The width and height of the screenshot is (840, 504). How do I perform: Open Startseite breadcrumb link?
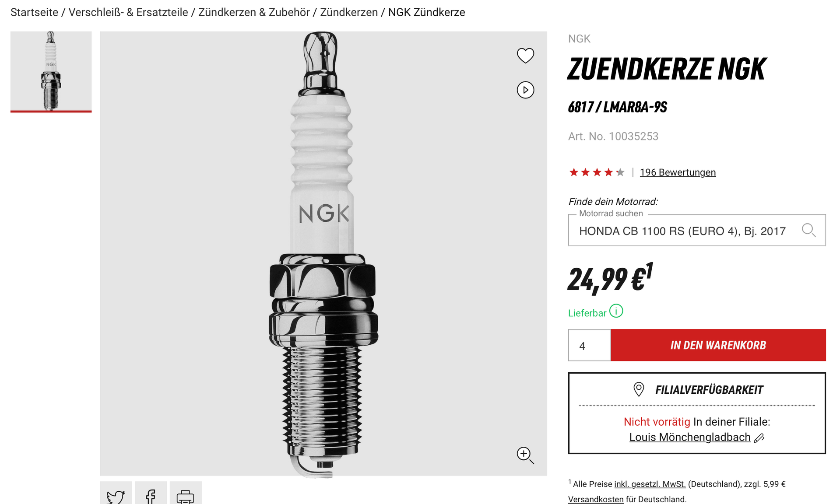[34, 12]
